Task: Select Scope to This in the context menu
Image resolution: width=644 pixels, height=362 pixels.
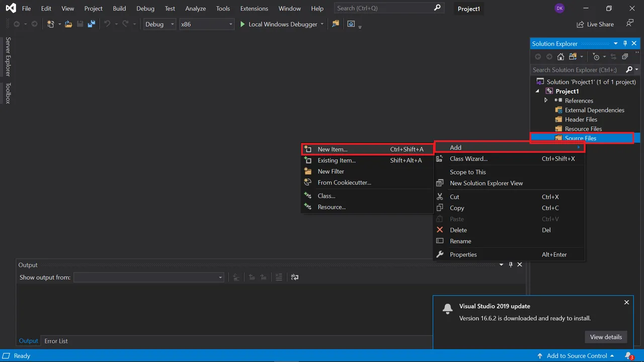Action: [509, 172]
